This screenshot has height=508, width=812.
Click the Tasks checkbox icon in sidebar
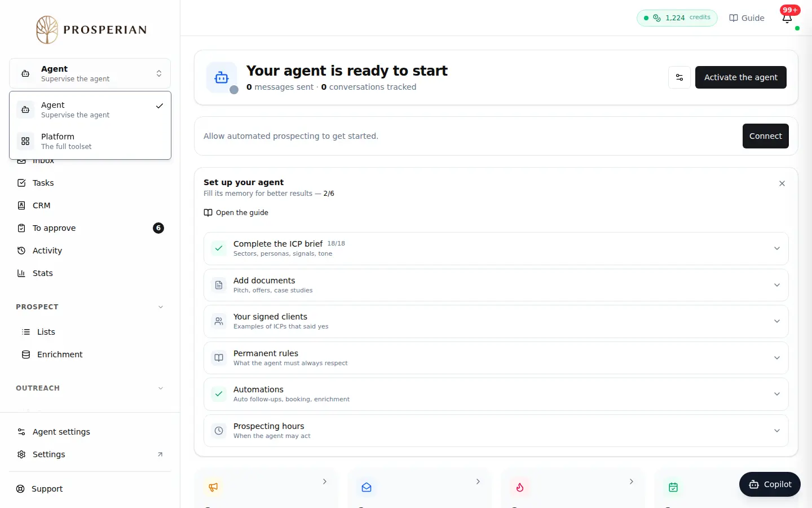pos(21,183)
